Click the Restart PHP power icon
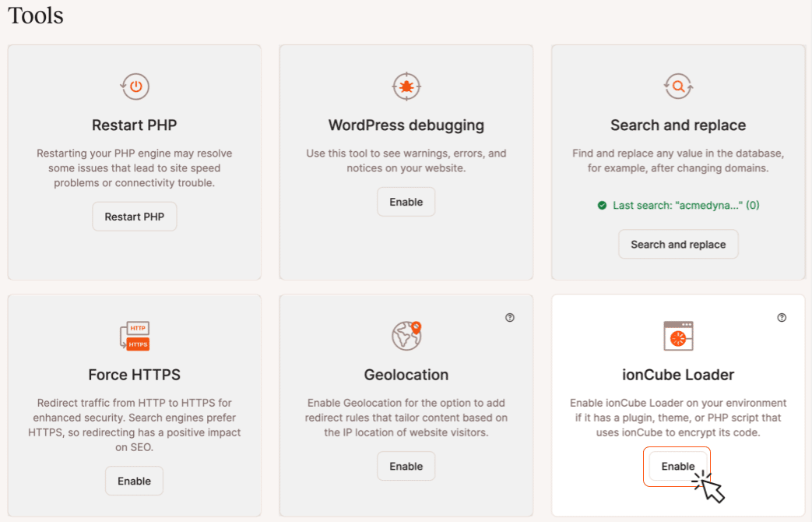 [x=134, y=86]
